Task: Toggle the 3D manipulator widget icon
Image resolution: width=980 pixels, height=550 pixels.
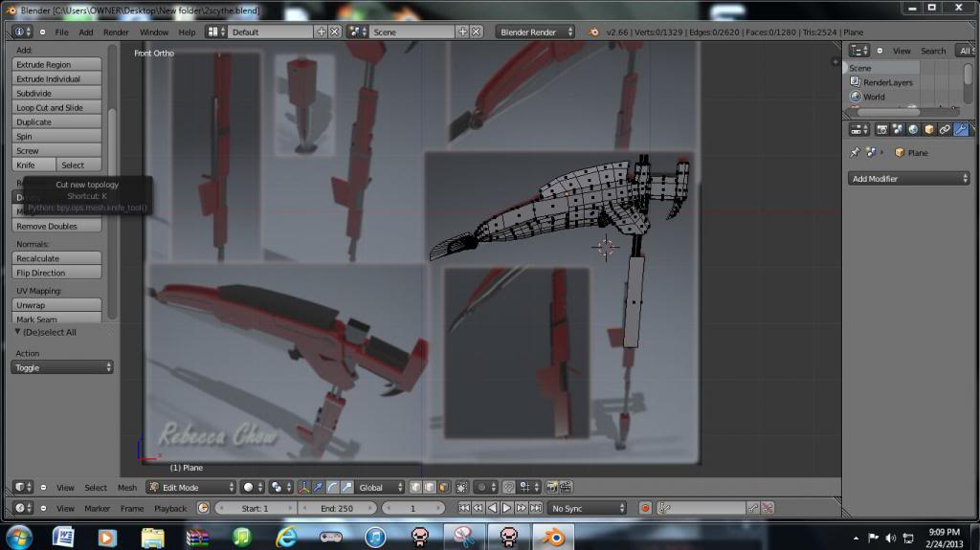Action: (x=304, y=488)
